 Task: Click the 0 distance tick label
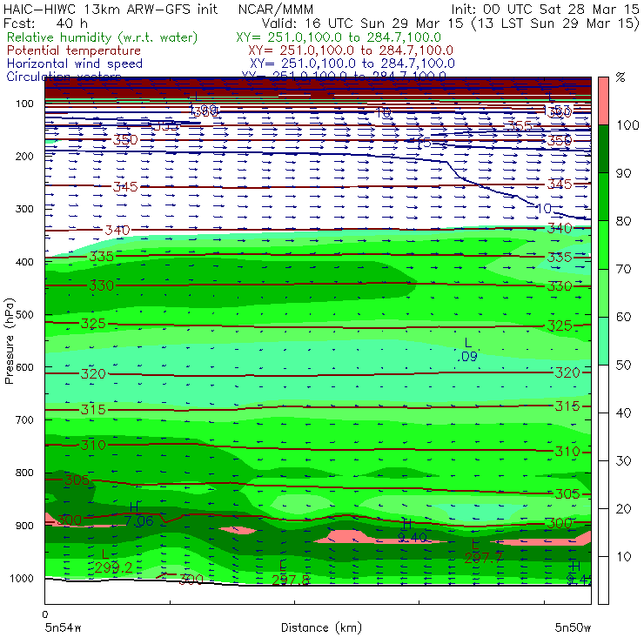45,614
